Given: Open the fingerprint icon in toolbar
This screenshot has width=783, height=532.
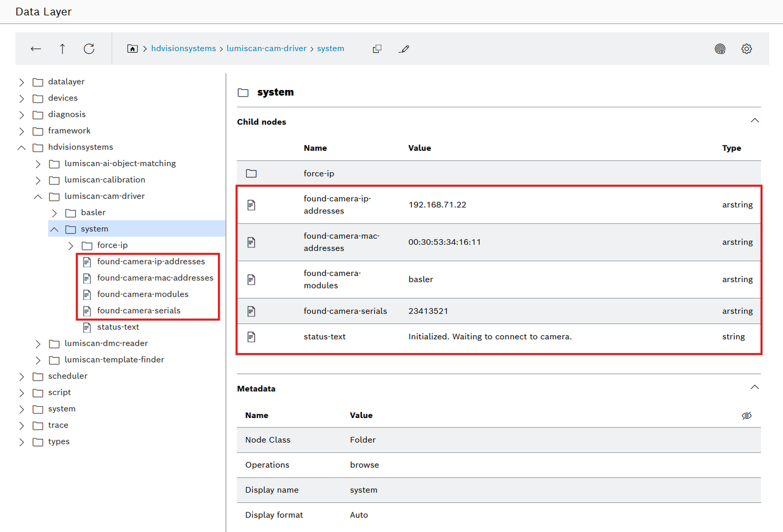Looking at the screenshot, I should pyautogui.click(x=720, y=49).
